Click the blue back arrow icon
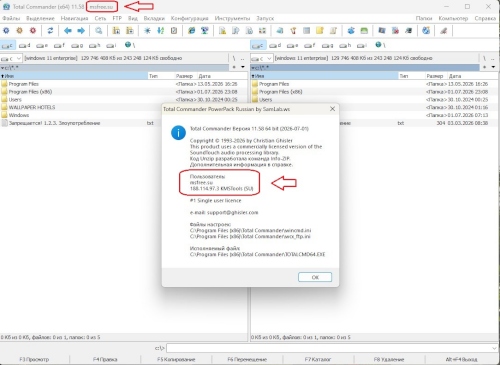This screenshot has width=500, height=365. [68, 31]
